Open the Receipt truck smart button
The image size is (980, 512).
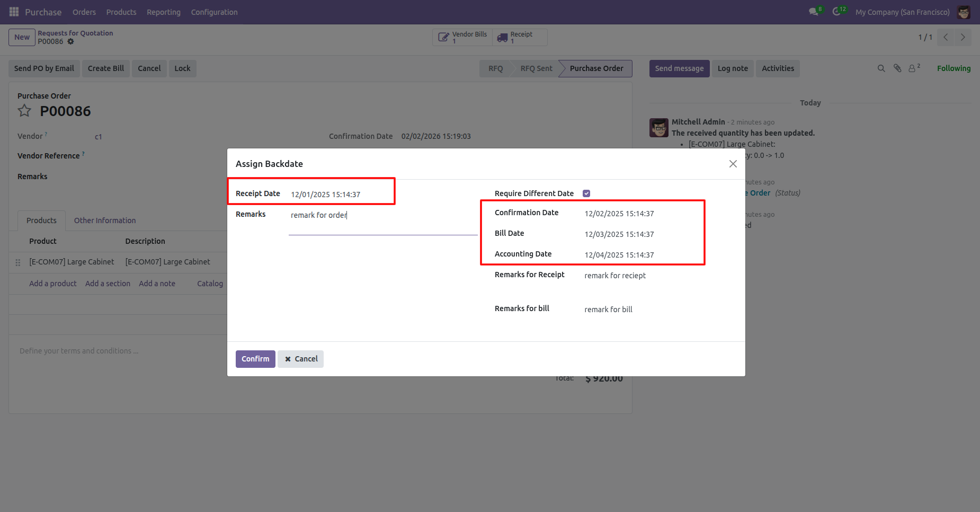[x=520, y=37]
